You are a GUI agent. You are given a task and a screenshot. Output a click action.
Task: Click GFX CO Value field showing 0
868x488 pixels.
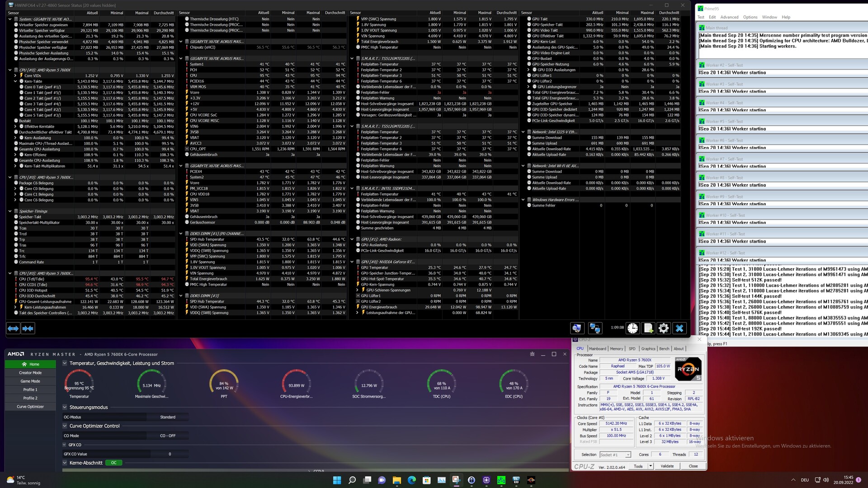pos(170,454)
